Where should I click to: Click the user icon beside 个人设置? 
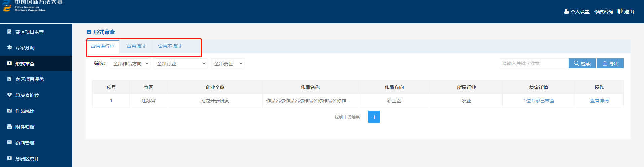point(567,11)
